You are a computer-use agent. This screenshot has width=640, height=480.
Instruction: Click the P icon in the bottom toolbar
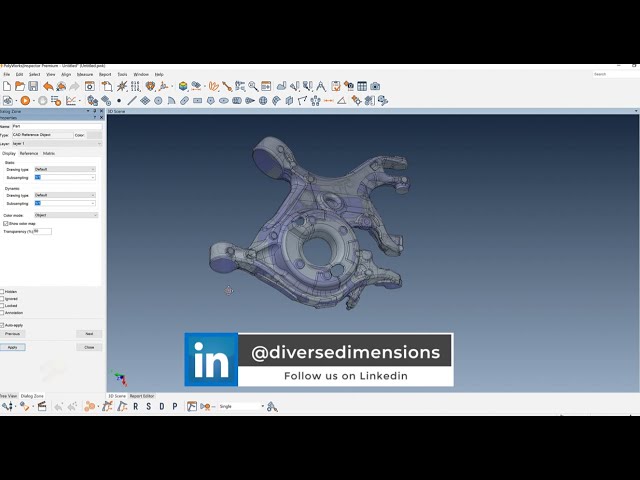[175, 407]
